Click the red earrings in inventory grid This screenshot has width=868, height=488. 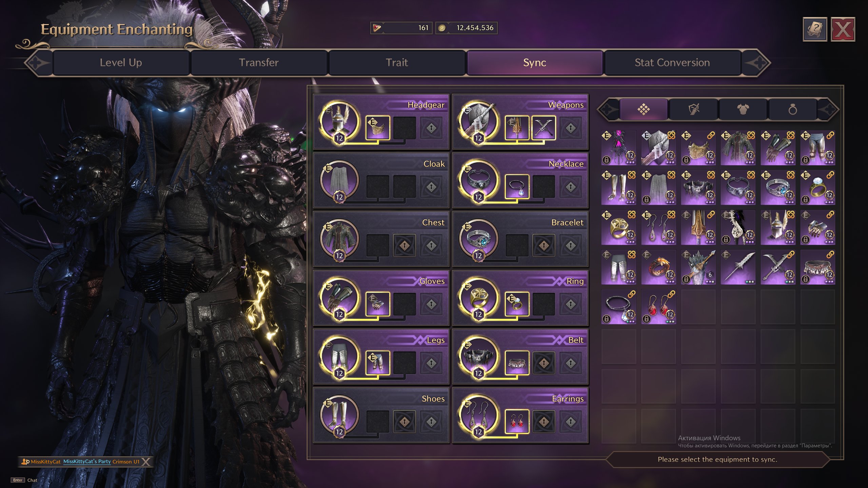point(658,307)
